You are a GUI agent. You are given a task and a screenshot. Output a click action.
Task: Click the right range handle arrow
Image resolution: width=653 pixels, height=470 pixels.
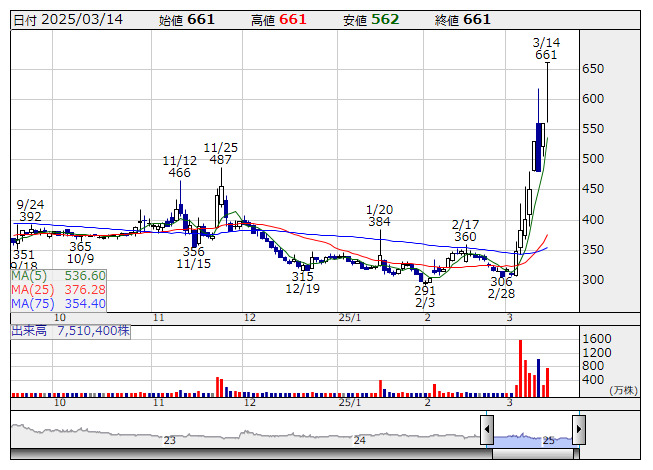579,429
